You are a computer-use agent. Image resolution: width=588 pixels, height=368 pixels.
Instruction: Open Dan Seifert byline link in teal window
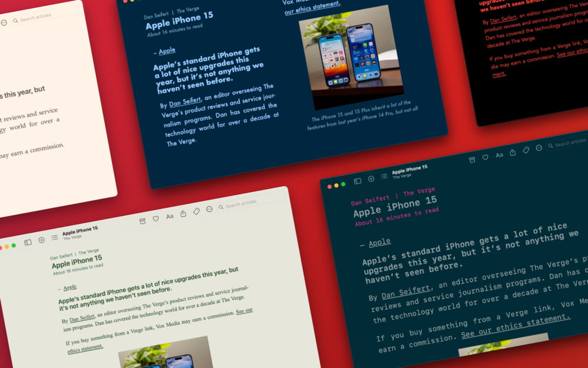[x=406, y=291]
